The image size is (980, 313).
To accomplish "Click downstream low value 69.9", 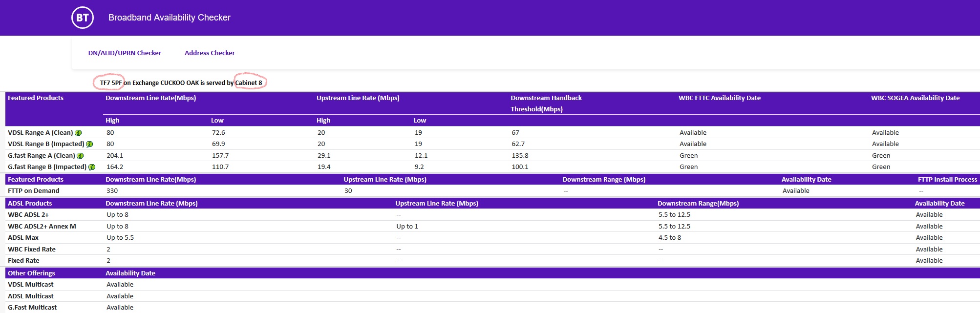I will coord(218,144).
